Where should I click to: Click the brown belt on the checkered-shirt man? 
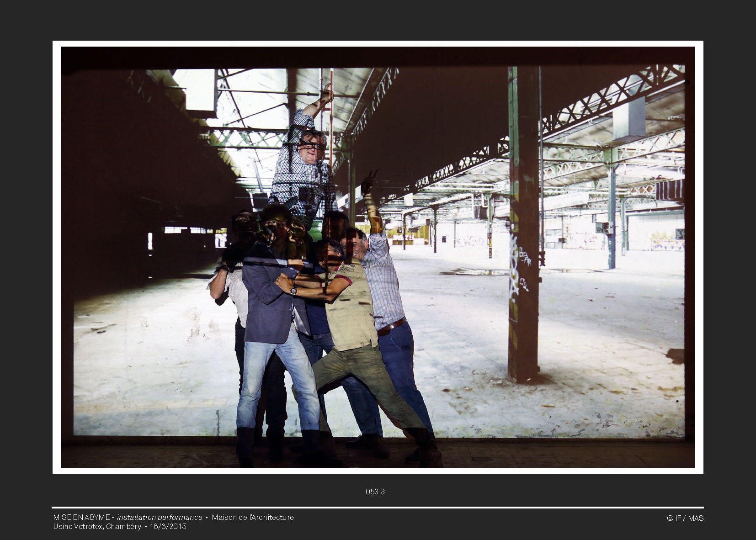point(391,327)
